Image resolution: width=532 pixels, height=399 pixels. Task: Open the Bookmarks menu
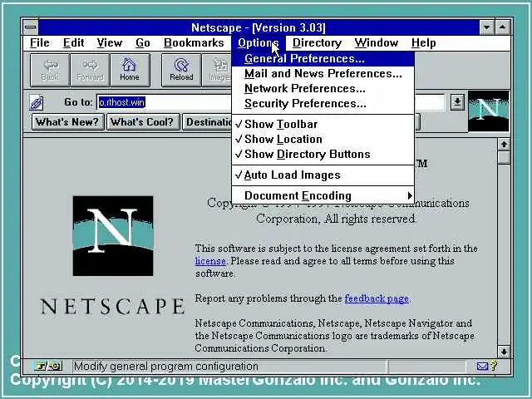coord(194,43)
